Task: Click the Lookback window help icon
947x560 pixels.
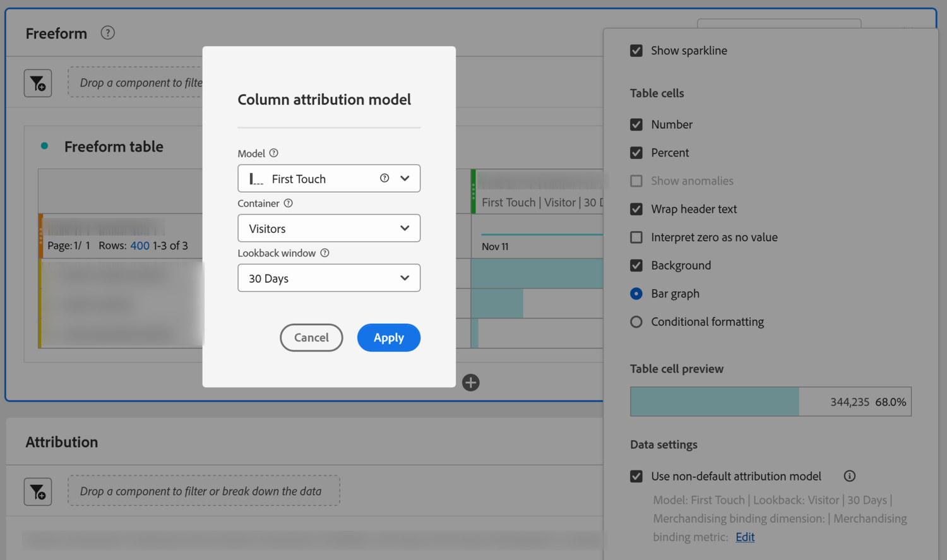Action: pos(325,253)
